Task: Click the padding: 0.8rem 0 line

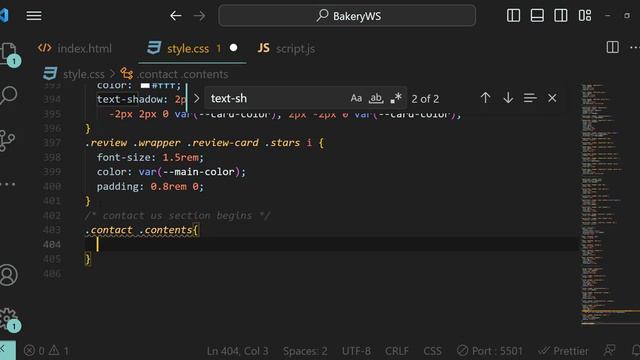Action: pyautogui.click(x=150, y=187)
